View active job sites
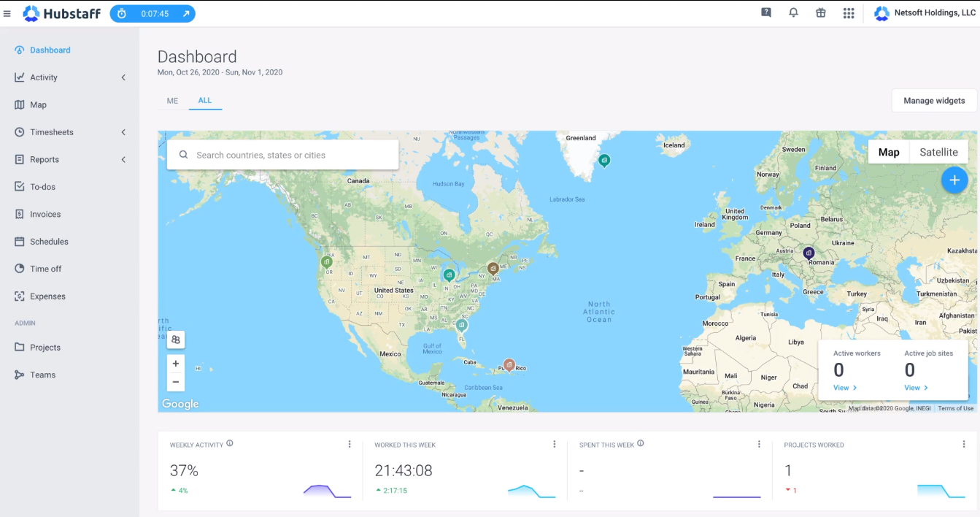This screenshot has width=980, height=517. [916, 388]
